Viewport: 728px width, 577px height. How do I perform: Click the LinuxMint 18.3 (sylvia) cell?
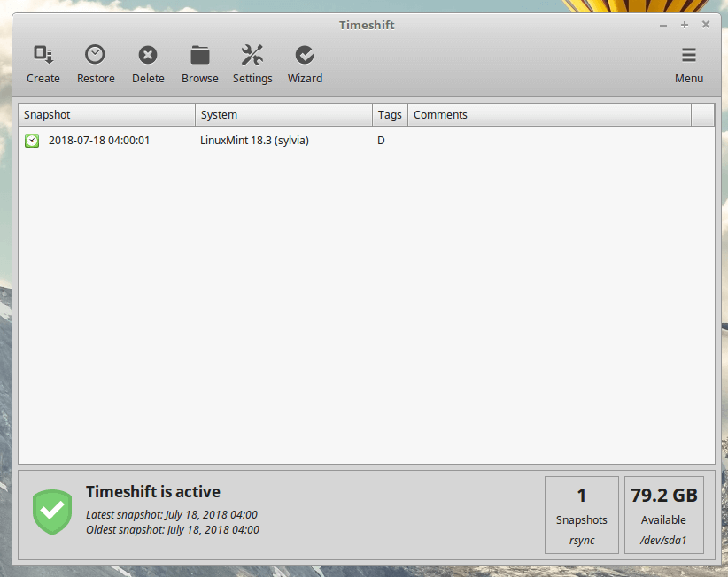coord(254,141)
